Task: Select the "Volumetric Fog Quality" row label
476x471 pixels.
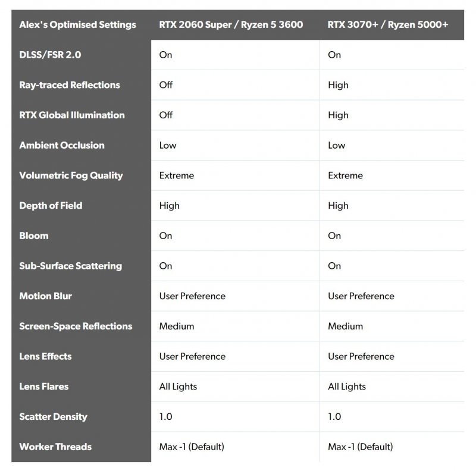Action: pyautogui.click(x=71, y=175)
